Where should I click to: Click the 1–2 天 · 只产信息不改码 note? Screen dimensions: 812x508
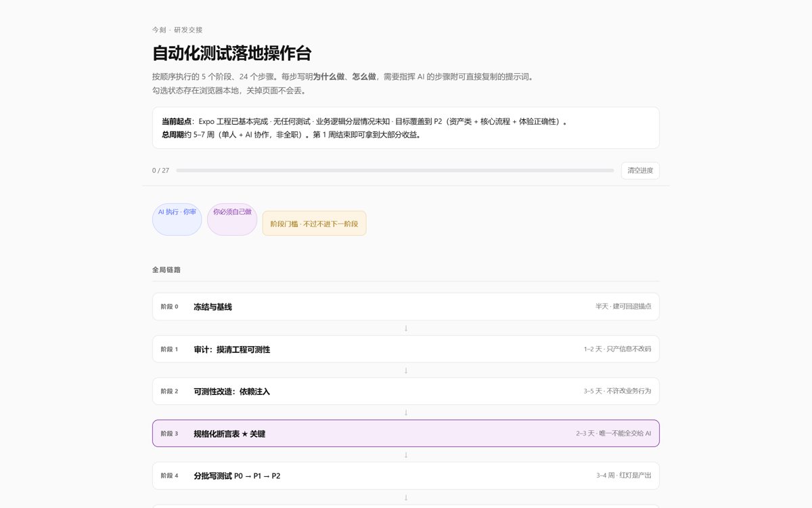click(x=617, y=349)
